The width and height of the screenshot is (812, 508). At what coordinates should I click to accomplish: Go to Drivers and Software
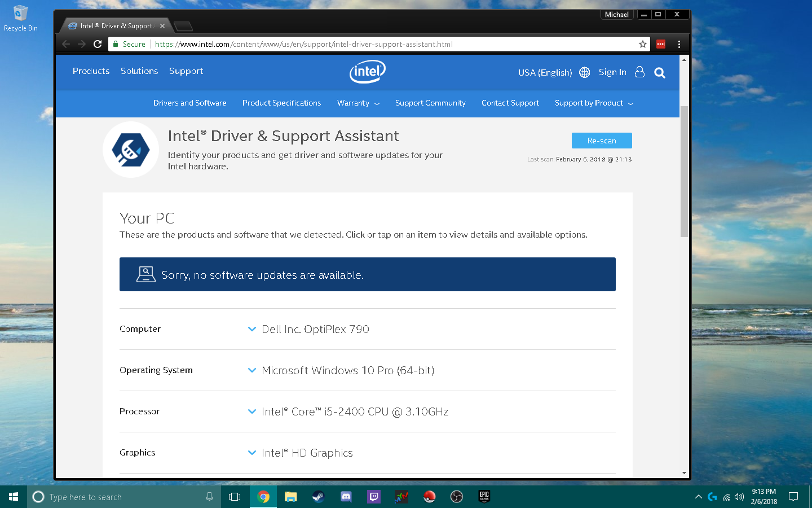(189, 103)
